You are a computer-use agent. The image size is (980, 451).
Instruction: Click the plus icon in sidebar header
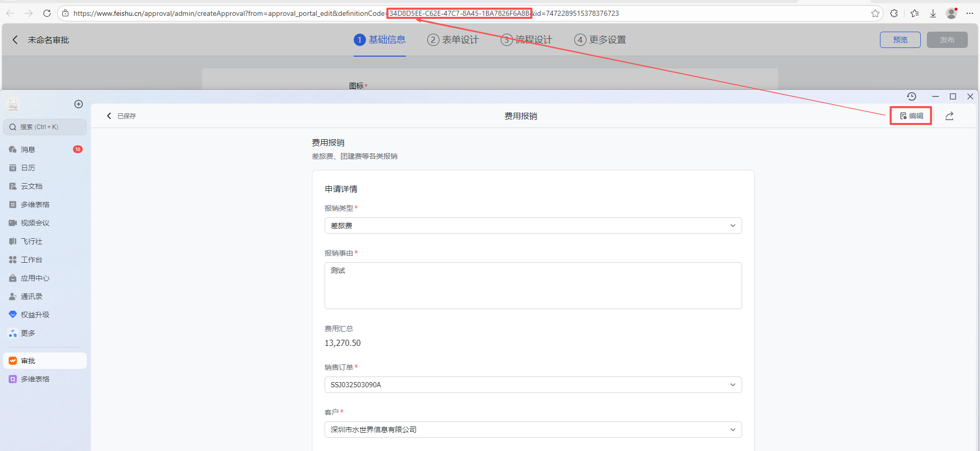click(x=79, y=104)
